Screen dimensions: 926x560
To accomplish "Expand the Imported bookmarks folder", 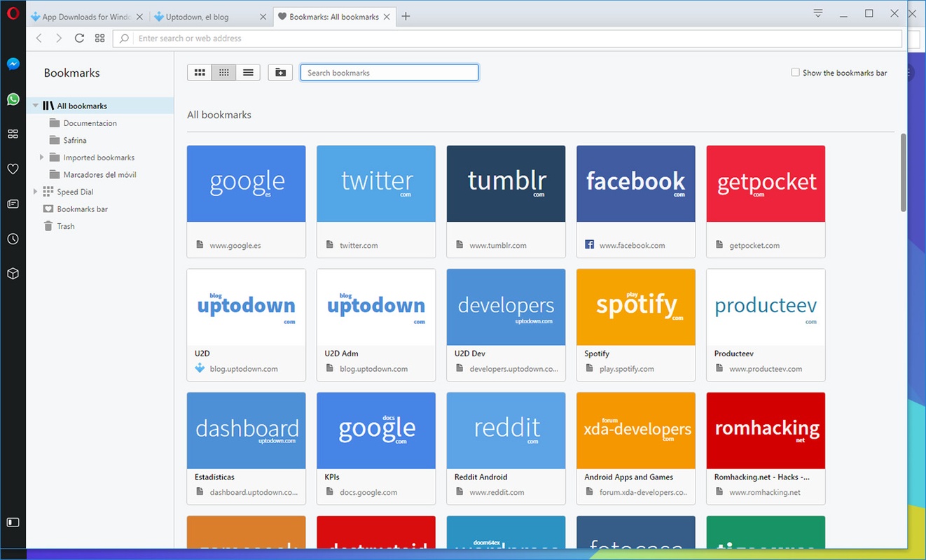I will (x=42, y=157).
